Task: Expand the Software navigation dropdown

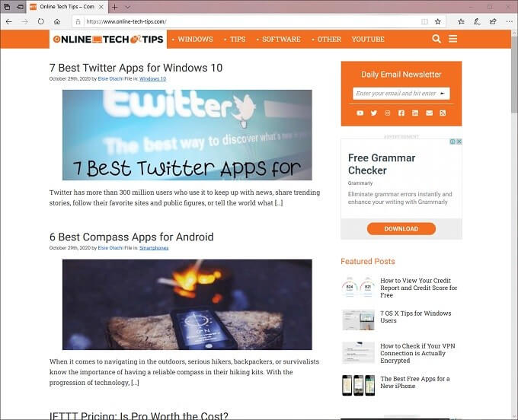Action: [279, 40]
